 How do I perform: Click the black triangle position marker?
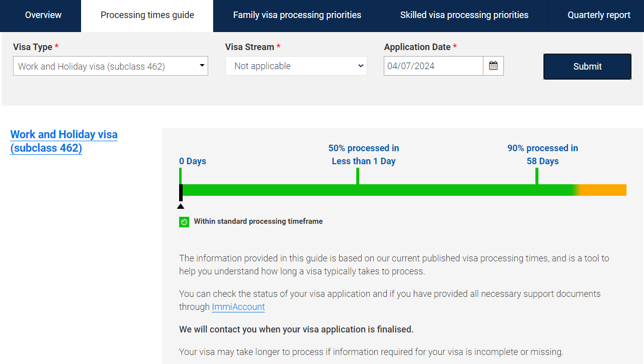coord(181,206)
